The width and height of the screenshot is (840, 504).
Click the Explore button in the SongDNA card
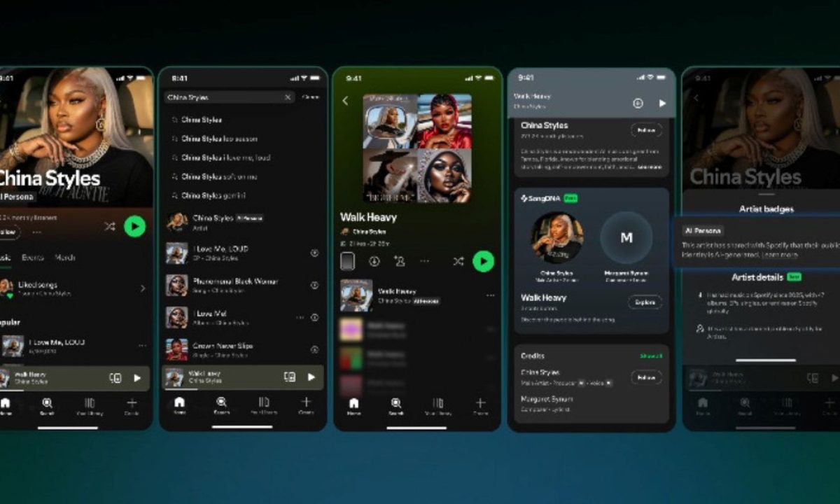pos(645,302)
